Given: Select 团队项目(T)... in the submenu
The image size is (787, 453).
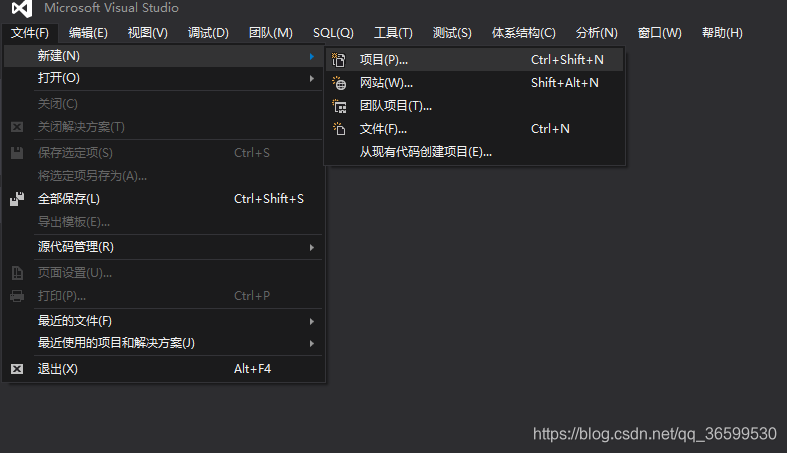Looking at the screenshot, I should pyautogui.click(x=475, y=106).
